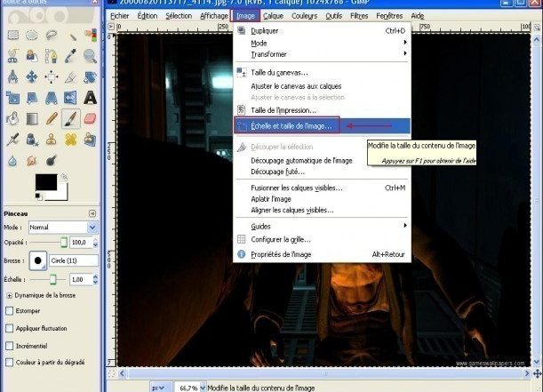Choose Taille du canevas menu entry
543x392 pixels.
pyautogui.click(x=280, y=72)
